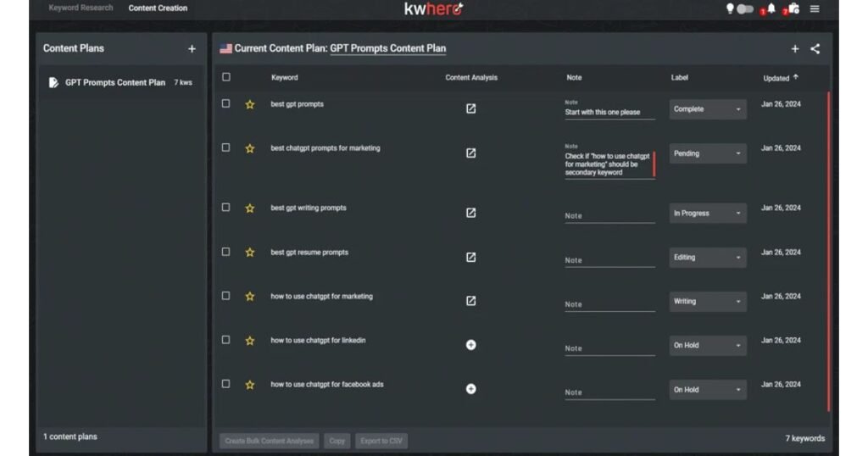Screen dimensions: 868x456
Task: Create content analysis for how to use chatgpt for facebook ads
Action: tap(470, 389)
